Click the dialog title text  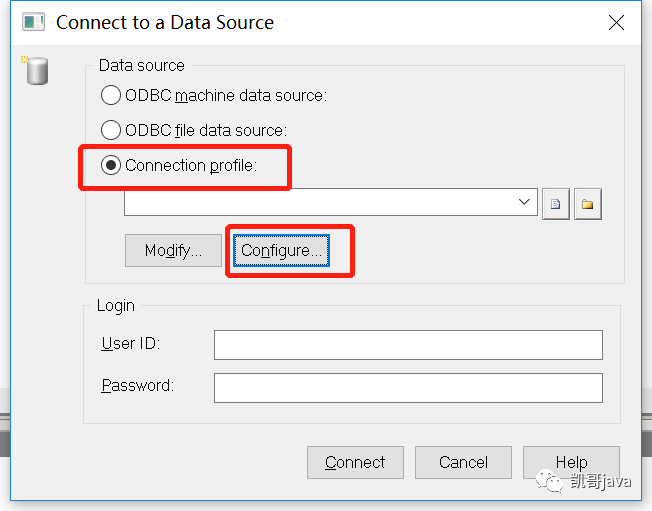tap(165, 22)
